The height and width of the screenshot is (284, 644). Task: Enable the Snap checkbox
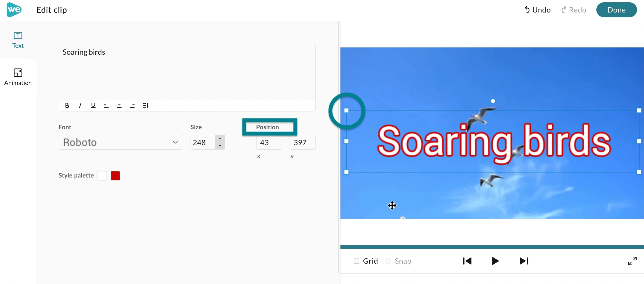tap(388, 261)
